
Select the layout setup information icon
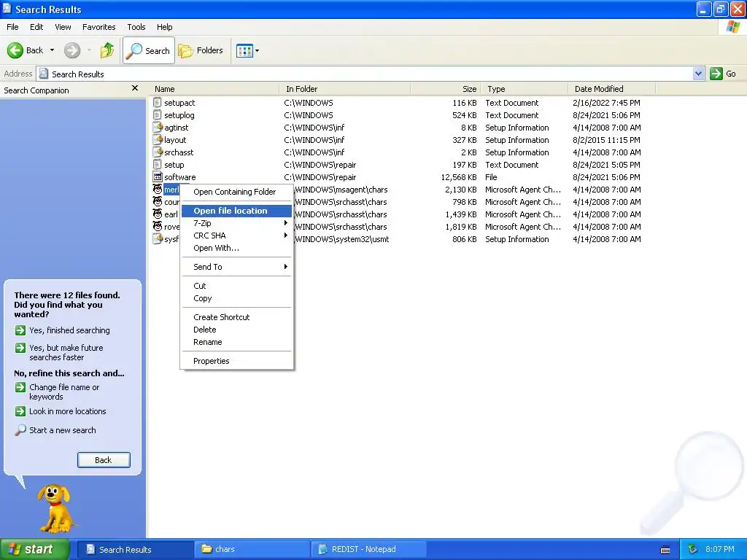pyautogui.click(x=158, y=139)
